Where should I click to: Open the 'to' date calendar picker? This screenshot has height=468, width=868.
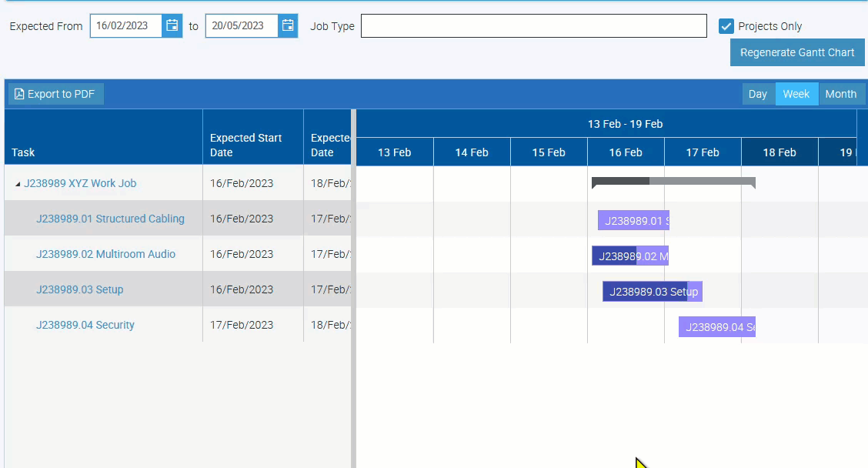288,25
